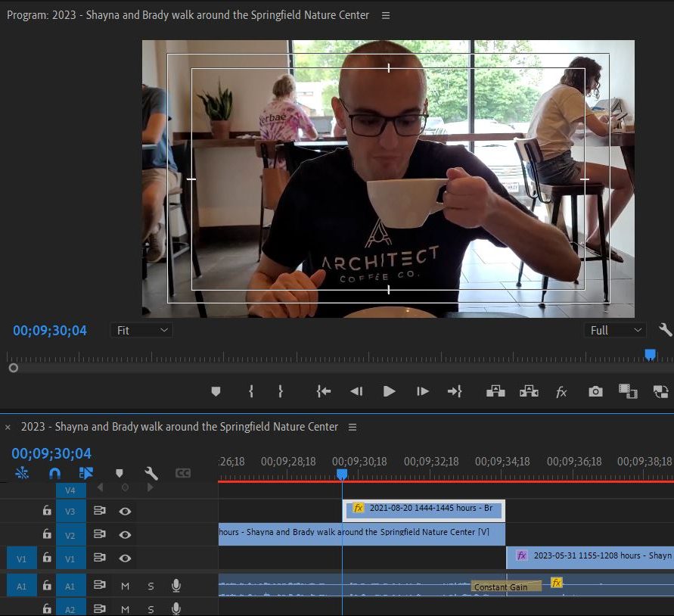The image size is (674, 616).
Task: Toggle sync lock on V3
Action: (100, 511)
